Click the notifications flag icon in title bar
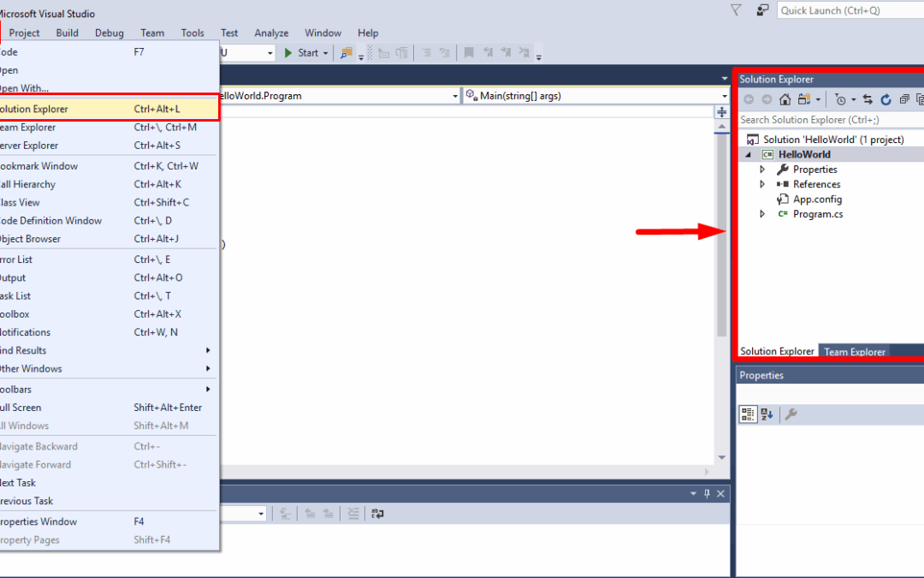The height and width of the screenshot is (578, 924). tap(736, 10)
